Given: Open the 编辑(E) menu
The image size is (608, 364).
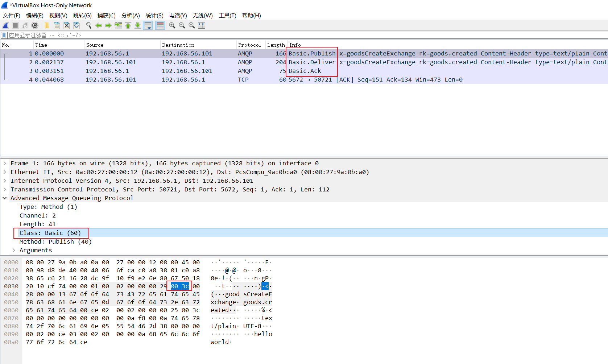Looking at the screenshot, I should point(35,15).
